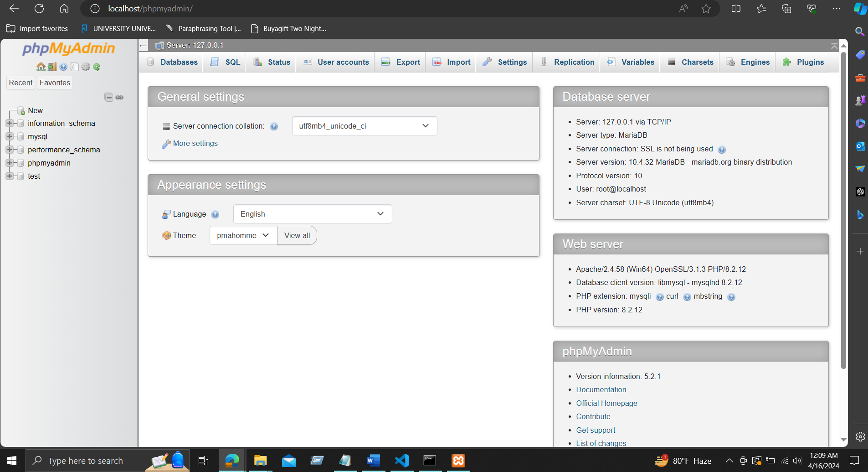Click the help icon beside Language
Screen dimensions: 868x472
click(x=216, y=214)
